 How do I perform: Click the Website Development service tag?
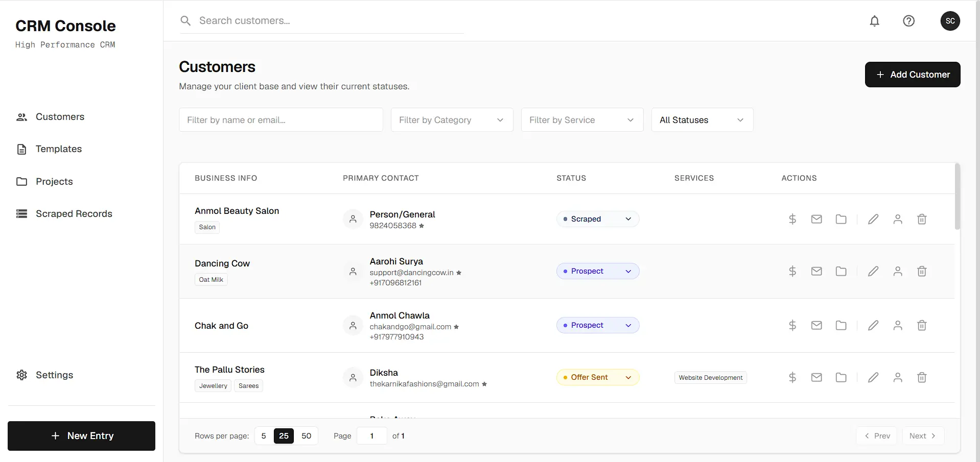coord(711,378)
